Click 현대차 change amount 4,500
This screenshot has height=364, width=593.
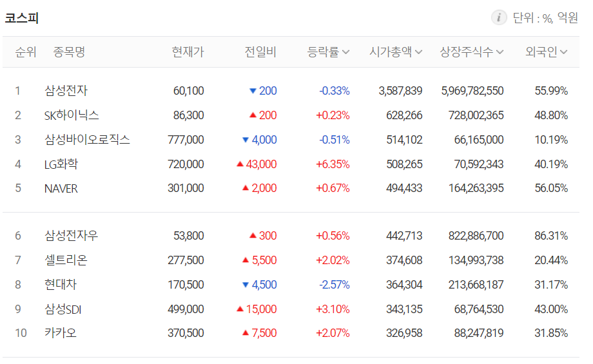click(264, 285)
